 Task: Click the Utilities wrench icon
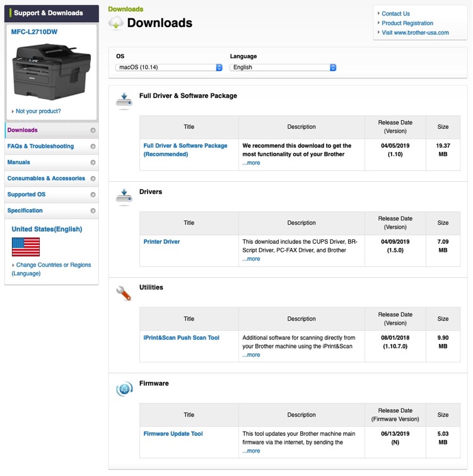pos(124,293)
